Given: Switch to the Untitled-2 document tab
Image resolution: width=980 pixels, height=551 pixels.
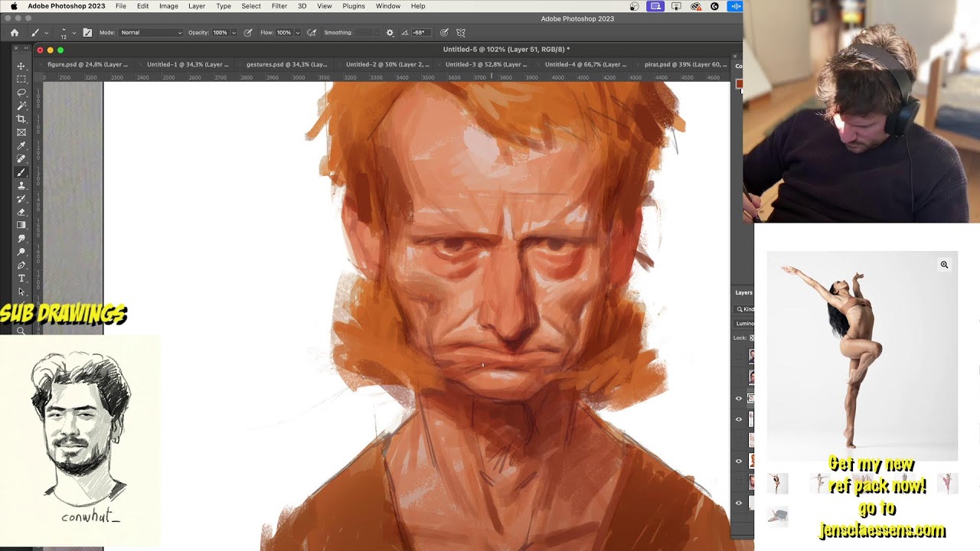Looking at the screenshot, I should [387, 64].
